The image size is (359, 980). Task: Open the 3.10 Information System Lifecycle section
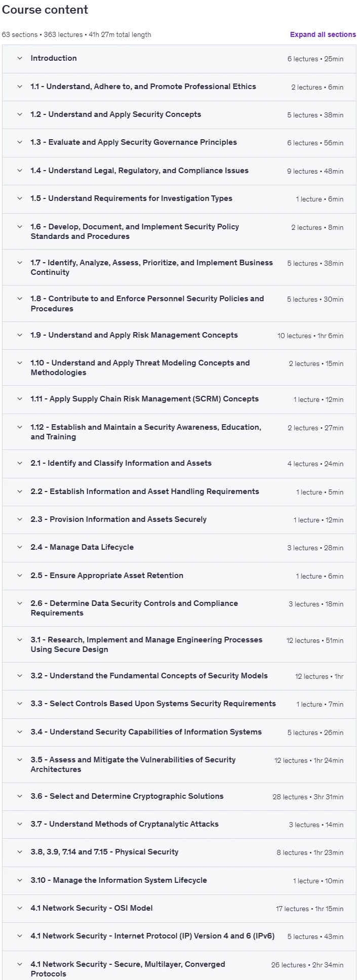click(x=179, y=880)
